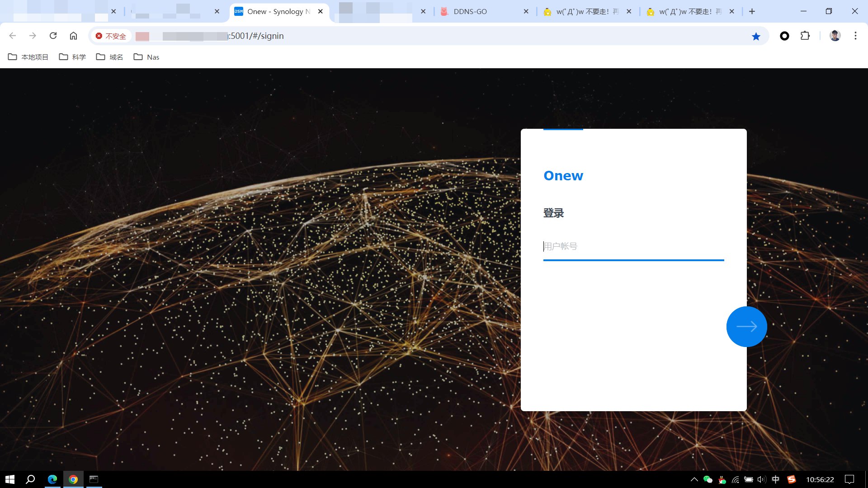This screenshot has height=488, width=868.
Task: Open the terminal taskbar icon
Action: pyautogui.click(x=94, y=479)
